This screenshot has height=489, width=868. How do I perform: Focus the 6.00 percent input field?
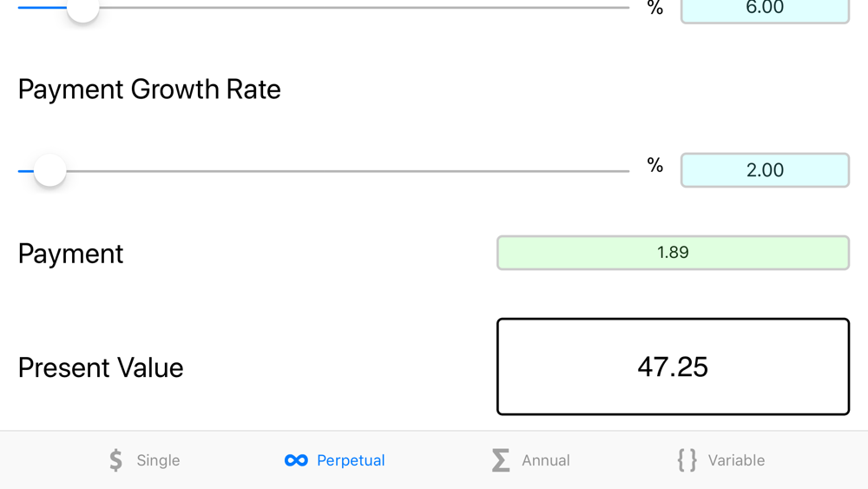coord(765,9)
